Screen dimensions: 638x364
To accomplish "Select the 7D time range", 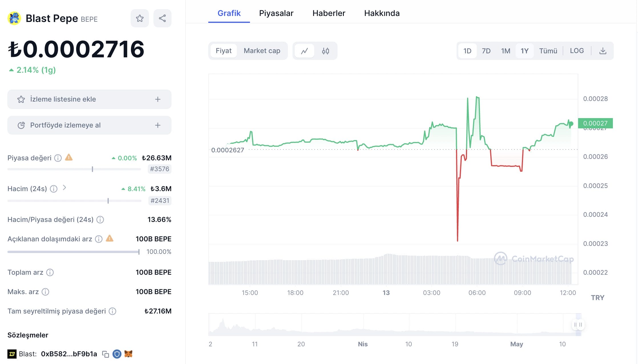I will [486, 51].
